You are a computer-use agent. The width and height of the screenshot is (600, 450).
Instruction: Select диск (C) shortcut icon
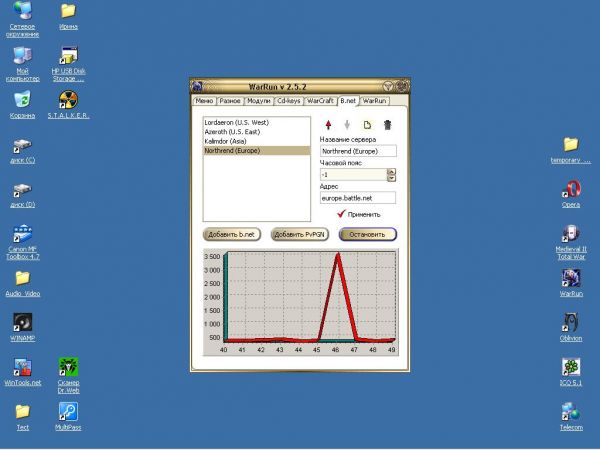point(23,151)
